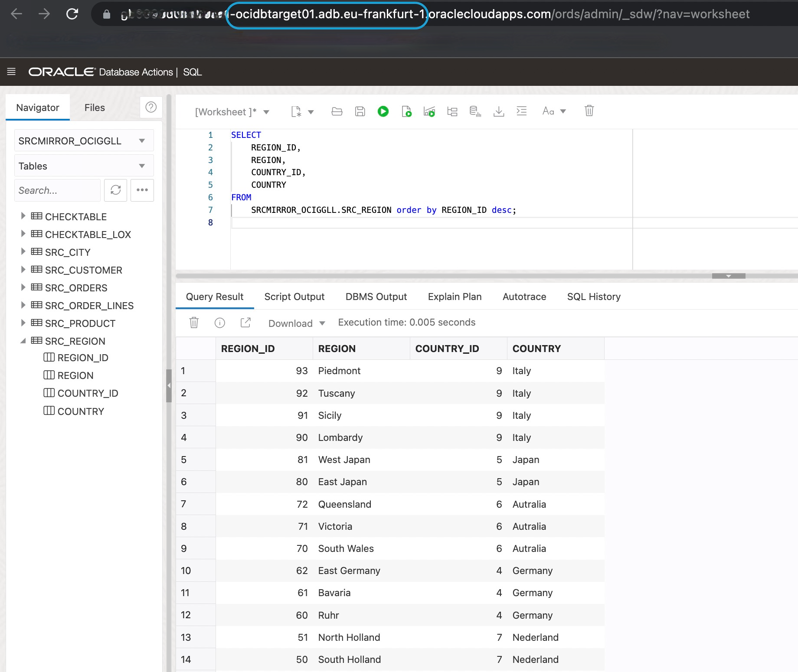Image resolution: width=798 pixels, height=672 pixels.
Task: Click the Piedmont cell in results
Action: 362,371
